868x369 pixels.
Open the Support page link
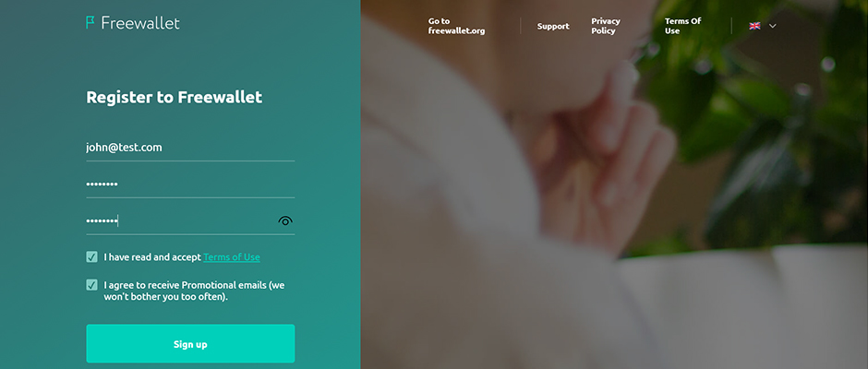[553, 26]
